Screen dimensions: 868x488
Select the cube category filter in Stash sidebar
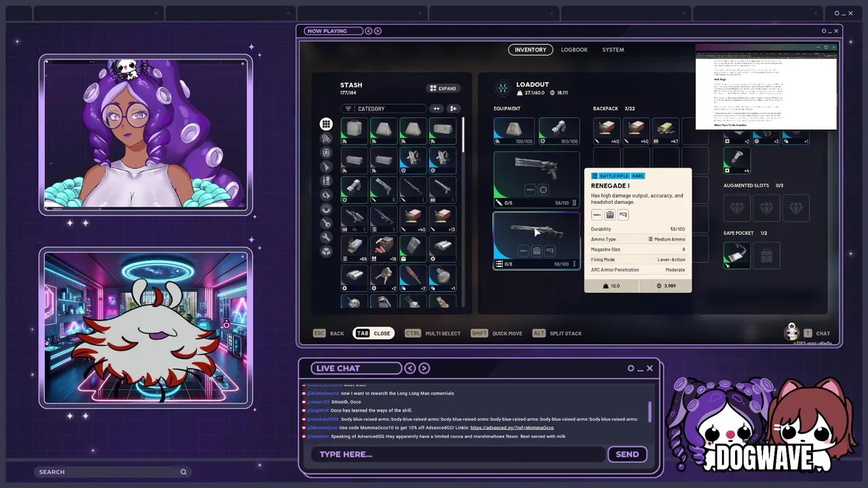pos(326,251)
